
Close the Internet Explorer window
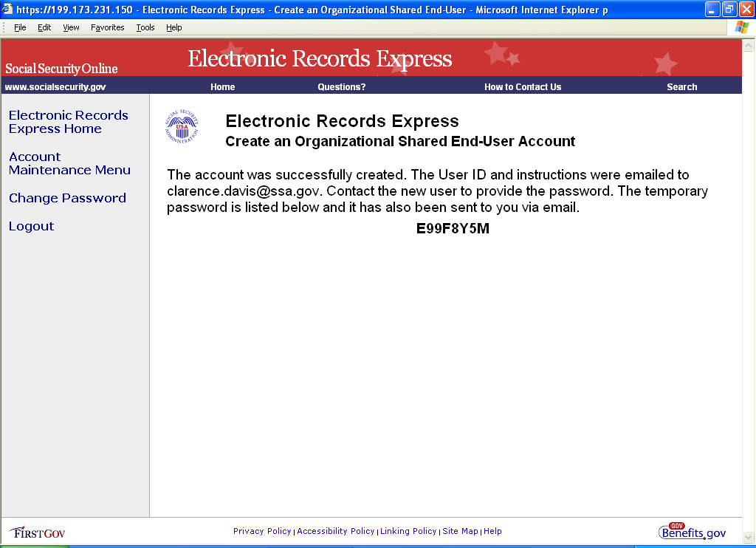pyautogui.click(x=746, y=9)
